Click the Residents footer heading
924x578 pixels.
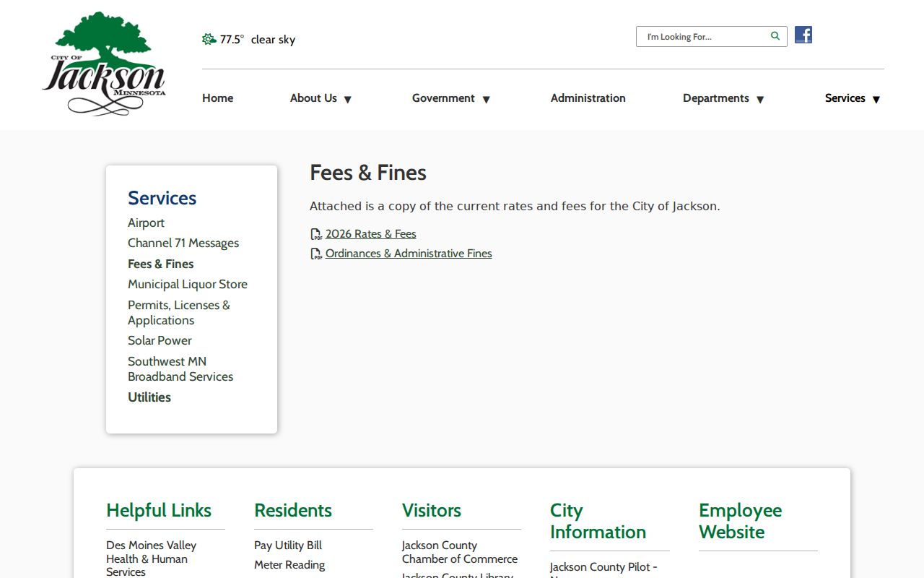pos(293,510)
